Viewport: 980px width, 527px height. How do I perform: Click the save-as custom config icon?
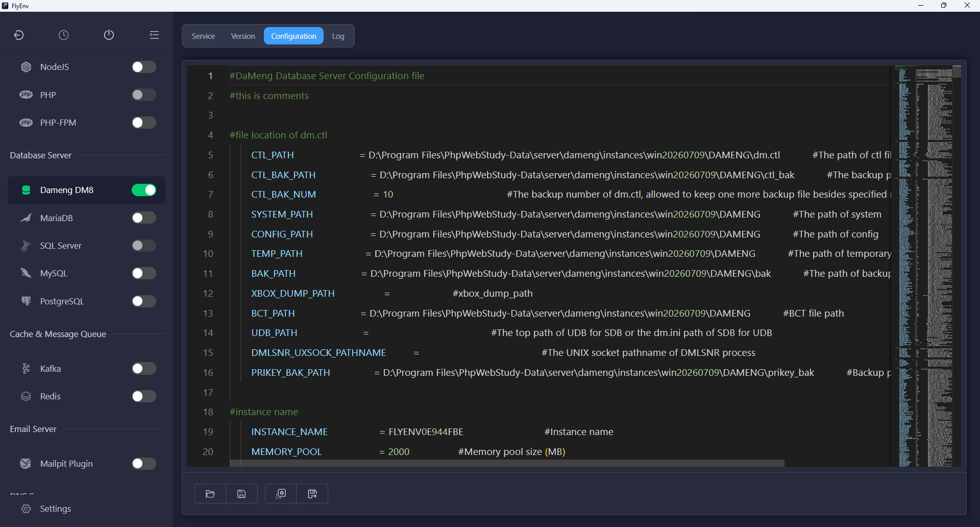(x=312, y=494)
